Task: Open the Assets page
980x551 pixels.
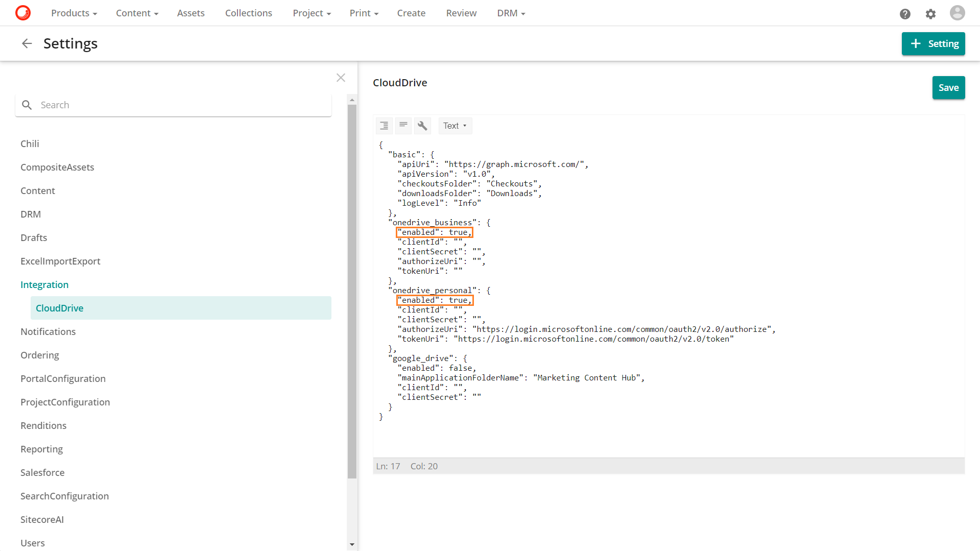Action: point(190,13)
